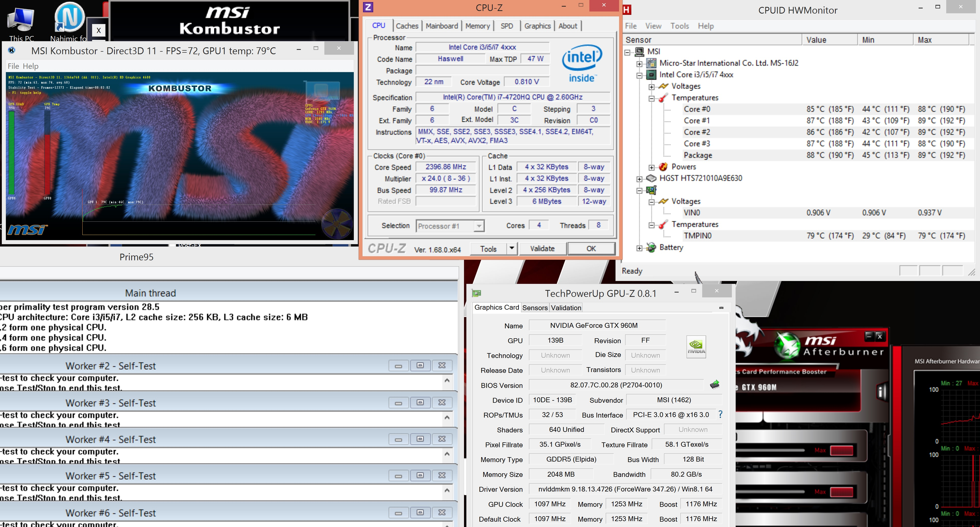Screen dimensions: 980x527
Task: Click the OK button in CPU-Z
Action: (x=591, y=248)
